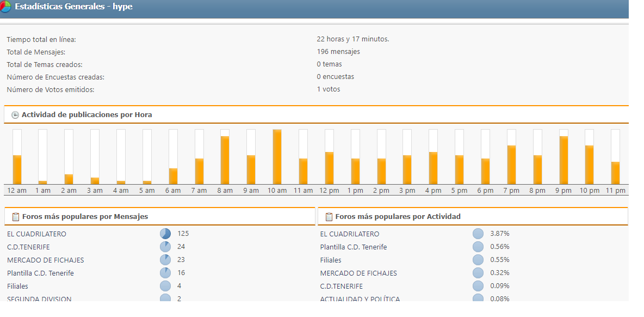644x317 pixels.
Task: Click the clipboard icon beside Foros más populares por Actividad
Action: coord(329,217)
